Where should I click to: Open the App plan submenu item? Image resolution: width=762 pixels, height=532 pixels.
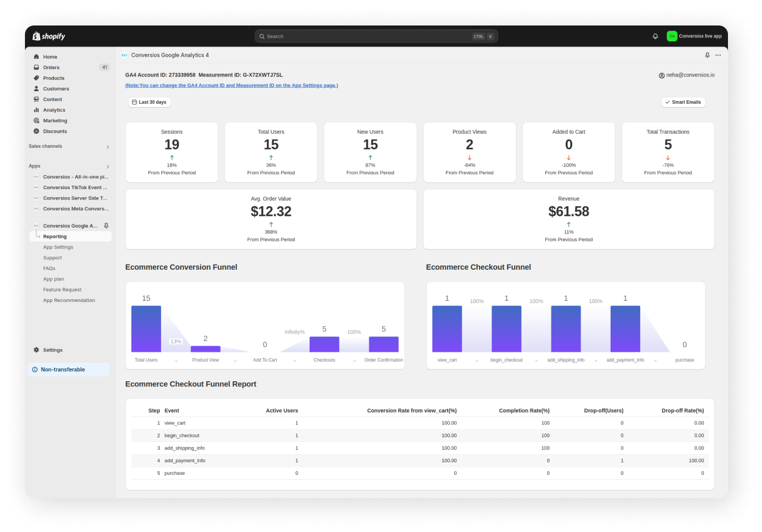point(53,279)
